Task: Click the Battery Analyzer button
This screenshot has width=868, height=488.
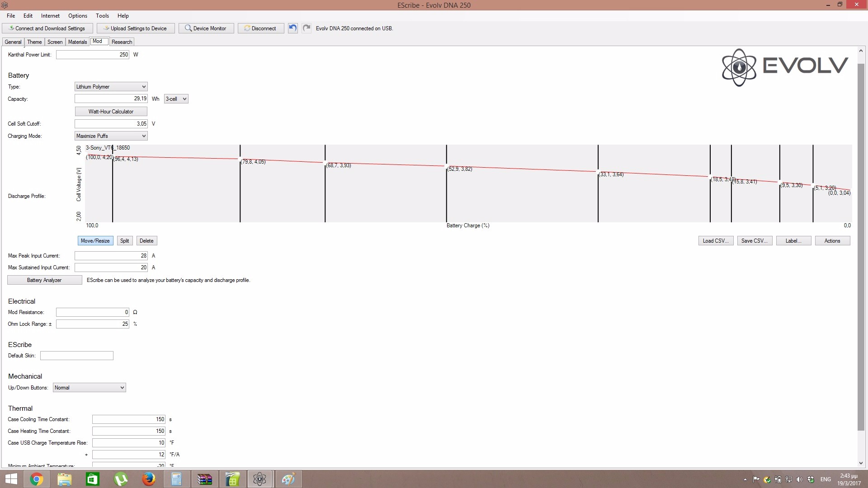Action: (44, 280)
